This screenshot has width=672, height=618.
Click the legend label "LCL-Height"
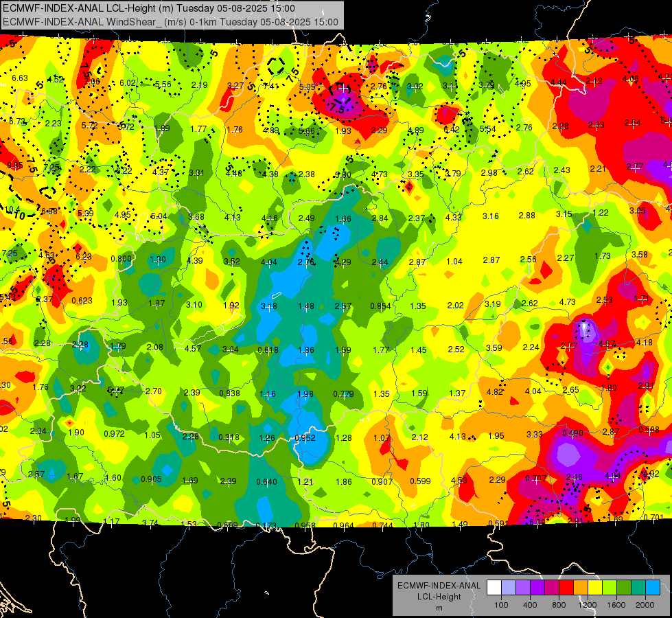click(439, 597)
